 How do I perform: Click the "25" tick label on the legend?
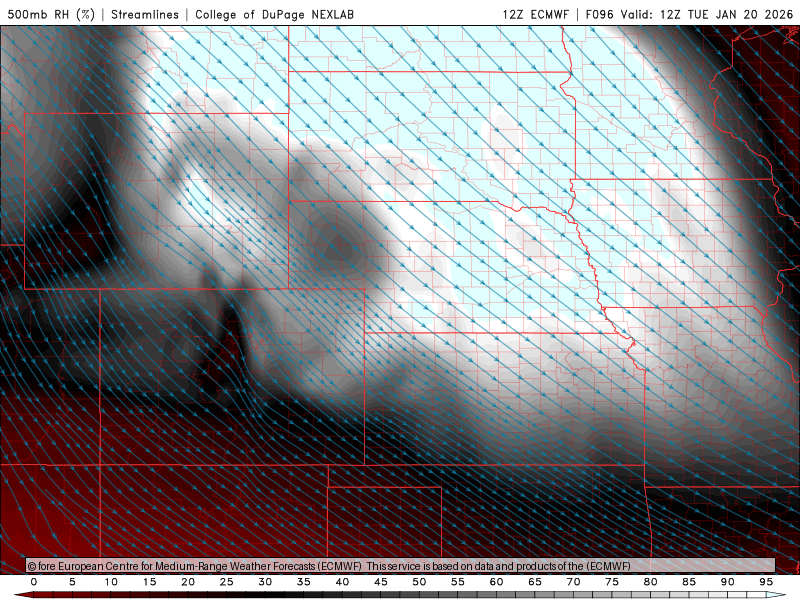[x=227, y=582]
